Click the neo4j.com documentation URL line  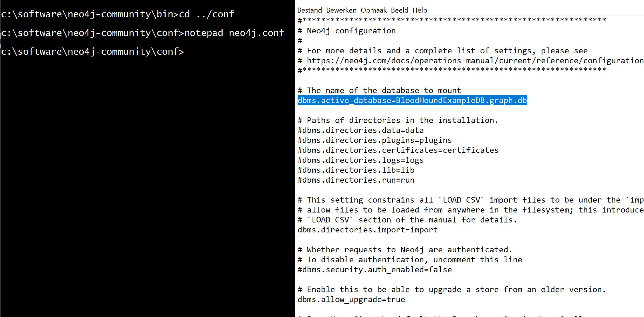tap(470, 61)
